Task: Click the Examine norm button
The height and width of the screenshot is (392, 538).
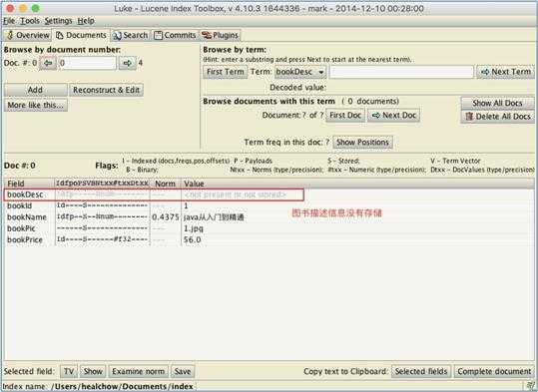Action: [x=138, y=371]
